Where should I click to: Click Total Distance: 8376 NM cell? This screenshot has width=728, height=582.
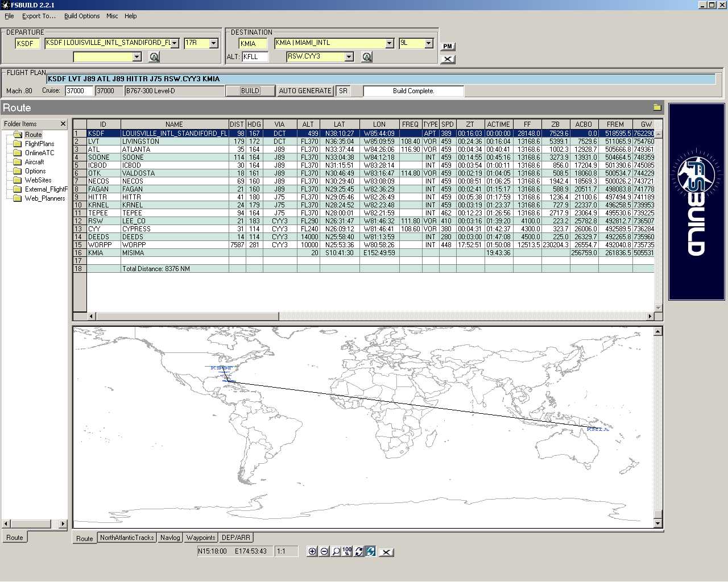coord(174,269)
